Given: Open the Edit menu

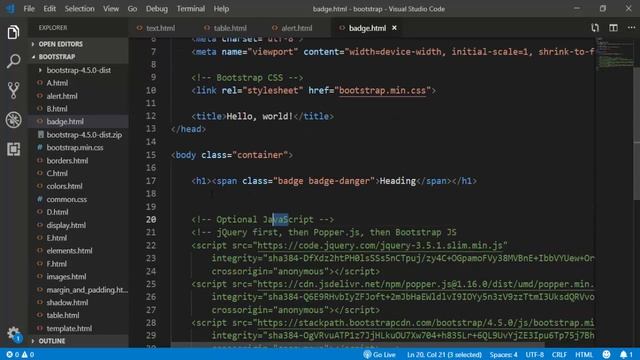Looking at the screenshot, I should 49,9.
